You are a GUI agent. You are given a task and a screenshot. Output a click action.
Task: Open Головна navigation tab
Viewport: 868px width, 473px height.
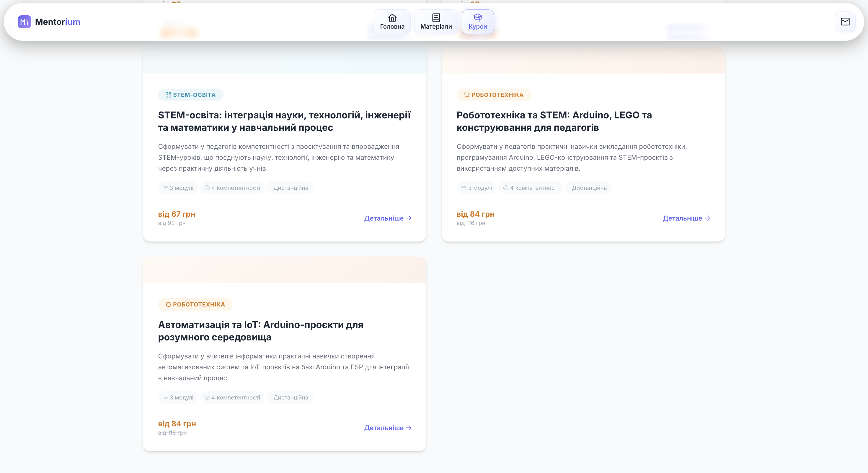[392, 26]
